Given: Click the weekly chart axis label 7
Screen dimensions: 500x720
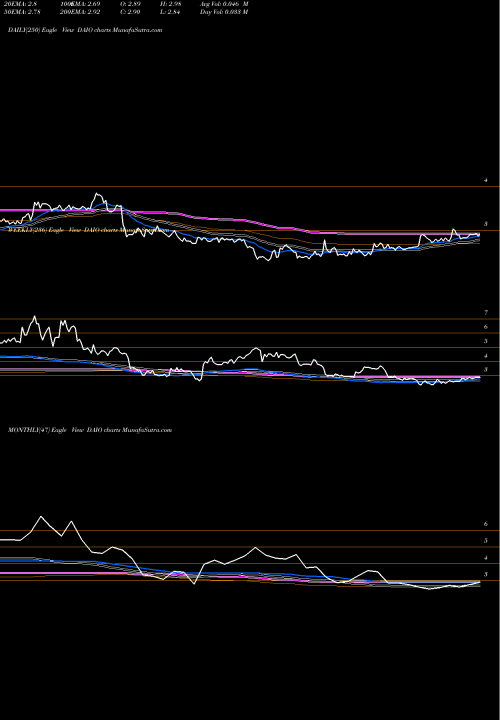Looking at the screenshot, I should [x=486, y=313].
